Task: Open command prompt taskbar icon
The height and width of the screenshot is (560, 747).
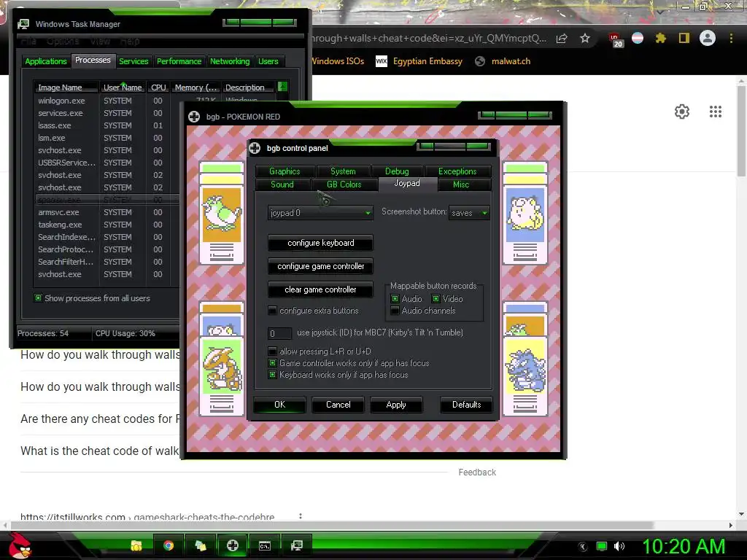Action: click(264, 545)
